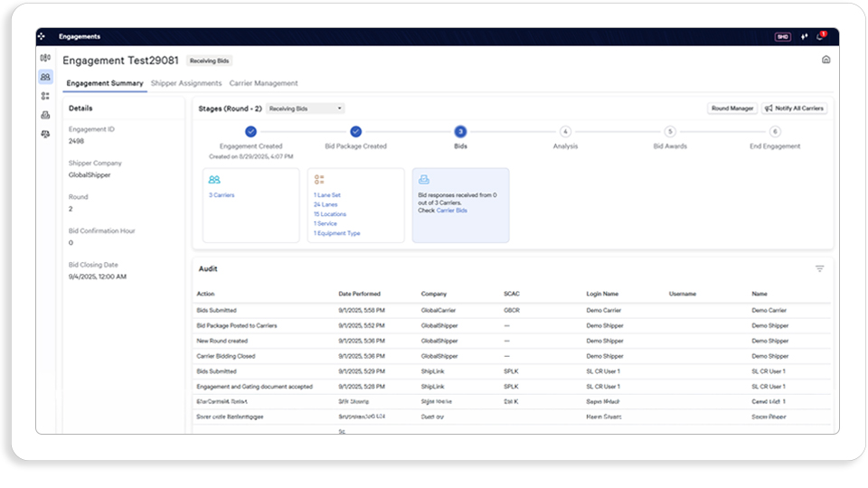868x488 pixels.
Task: Open the 24 Lanes link
Action: pos(325,205)
